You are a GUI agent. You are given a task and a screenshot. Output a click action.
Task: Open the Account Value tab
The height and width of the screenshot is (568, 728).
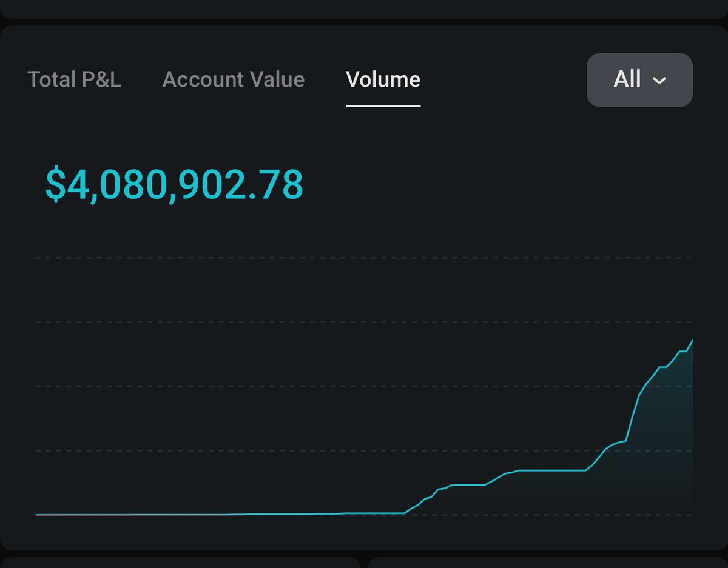(x=234, y=79)
